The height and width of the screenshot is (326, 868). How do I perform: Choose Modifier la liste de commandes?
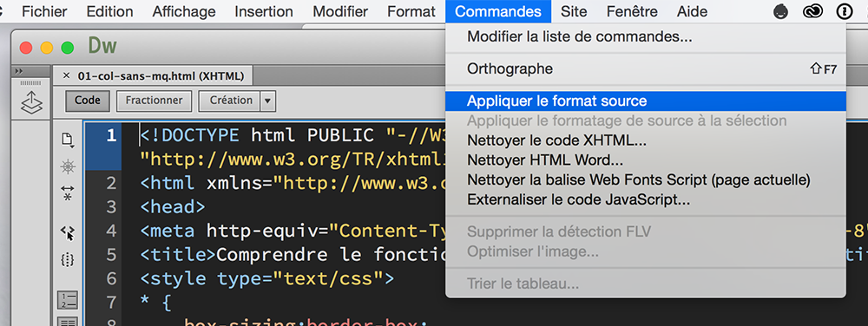pyautogui.click(x=646, y=37)
